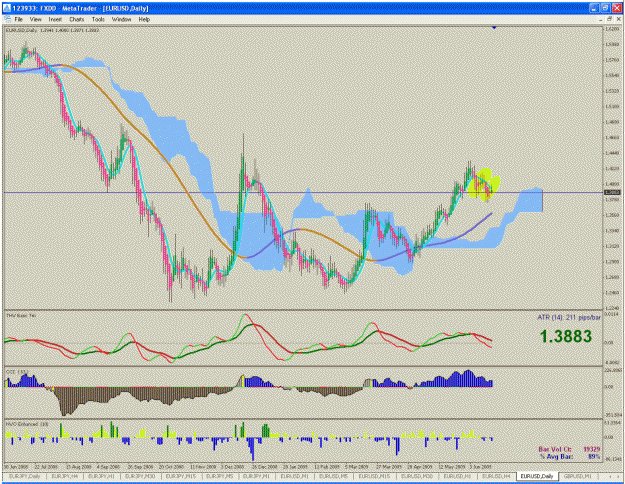Switch to the EURJPY,M30 chart tab
The image size is (625, 484).
click(140, 476)
